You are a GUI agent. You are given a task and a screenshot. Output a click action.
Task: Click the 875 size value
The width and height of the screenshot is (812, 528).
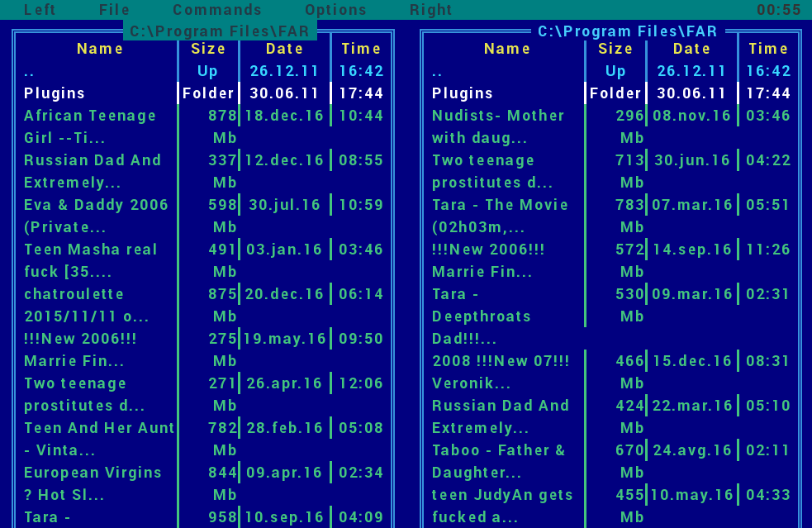(x=223, y=294)
